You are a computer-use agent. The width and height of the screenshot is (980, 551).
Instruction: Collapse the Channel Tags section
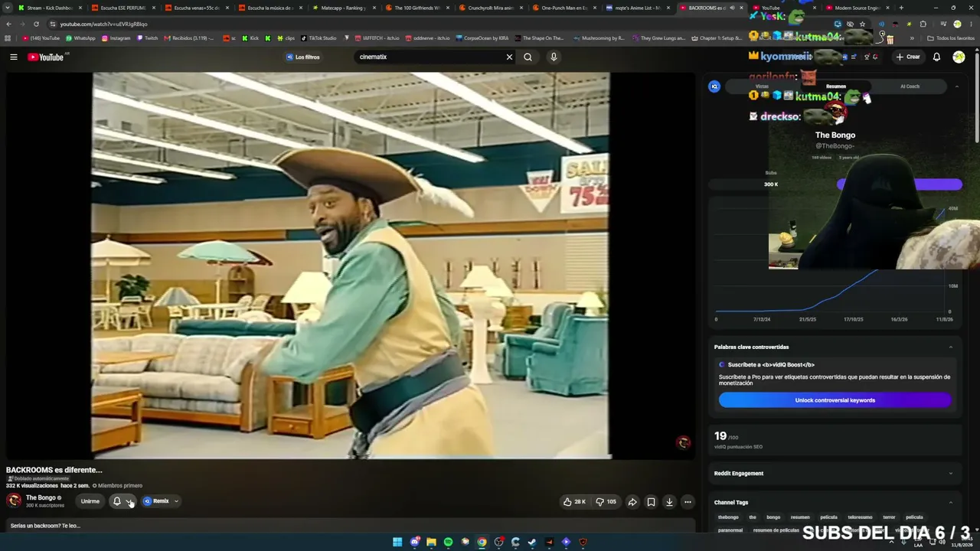tap(951, 502)
